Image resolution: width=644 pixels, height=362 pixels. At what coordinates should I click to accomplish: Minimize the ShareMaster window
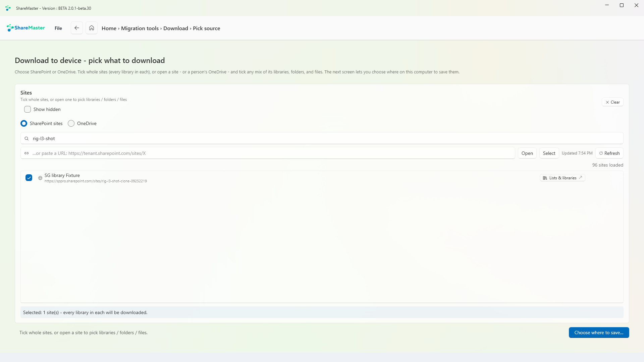tap(607, 5)
